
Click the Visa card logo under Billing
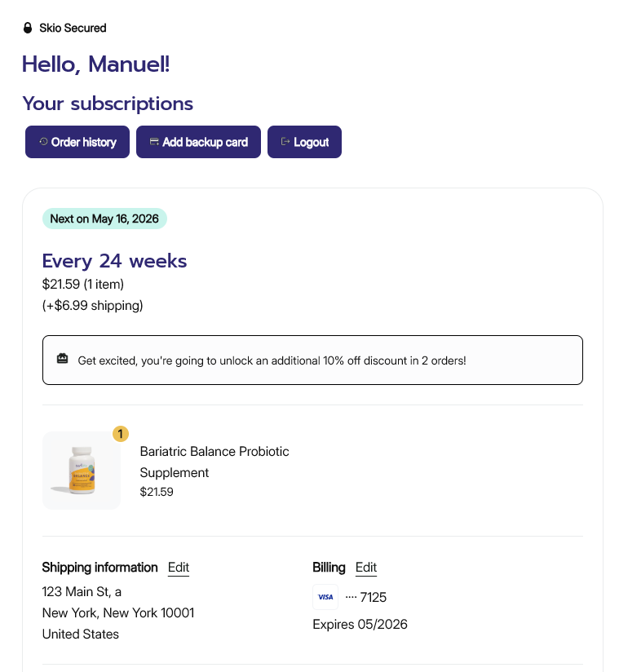tap(325, 597)
